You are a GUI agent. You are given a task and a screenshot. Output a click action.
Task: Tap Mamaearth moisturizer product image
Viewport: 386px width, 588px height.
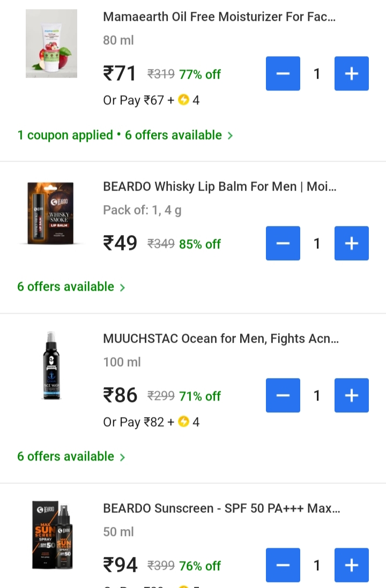[x=51, y=44]
